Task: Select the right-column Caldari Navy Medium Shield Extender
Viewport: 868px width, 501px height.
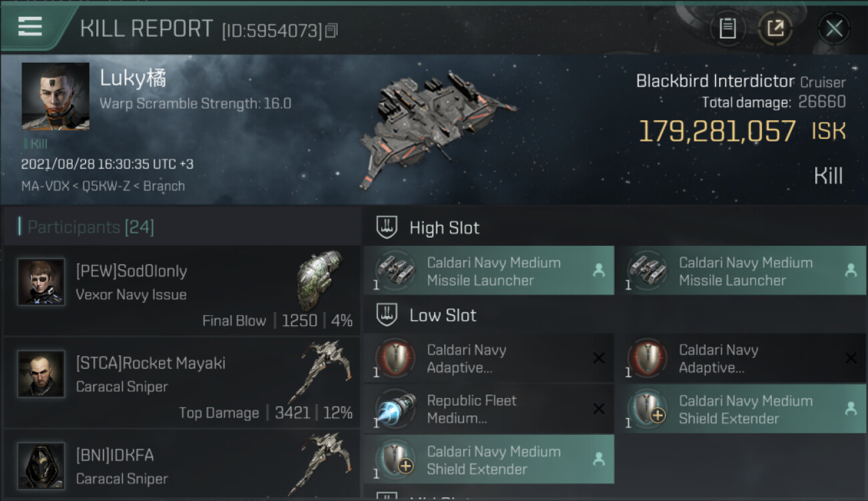Action: (x=740, y=409)
